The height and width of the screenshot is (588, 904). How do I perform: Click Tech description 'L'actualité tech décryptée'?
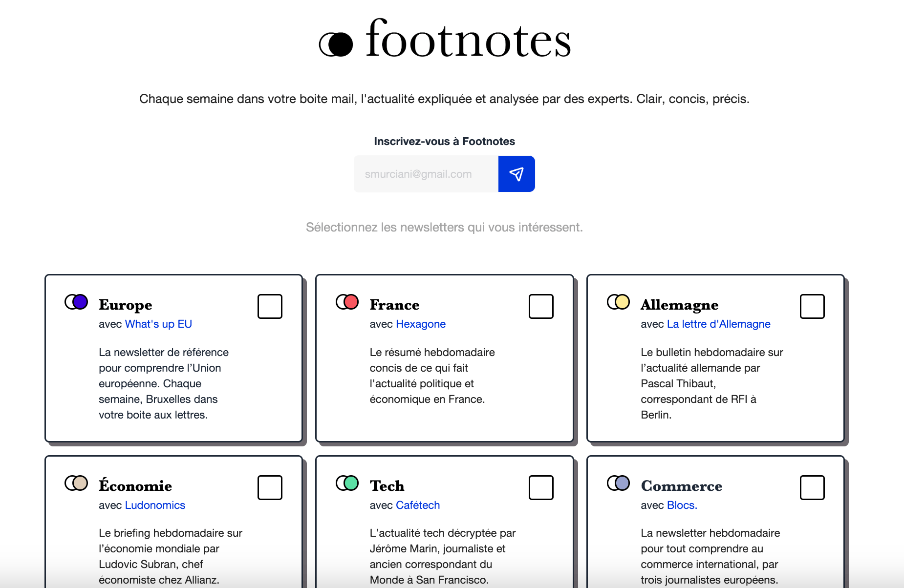(443, 556)
